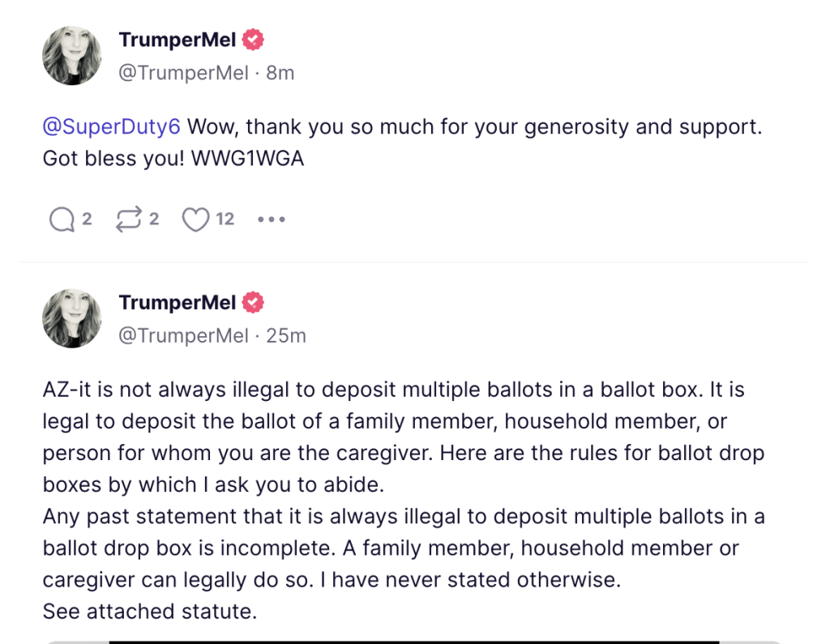Viewport: 830px width, 644px height.
Task: Click the reply speech bubble icon
Action: [x=62, y=220]
